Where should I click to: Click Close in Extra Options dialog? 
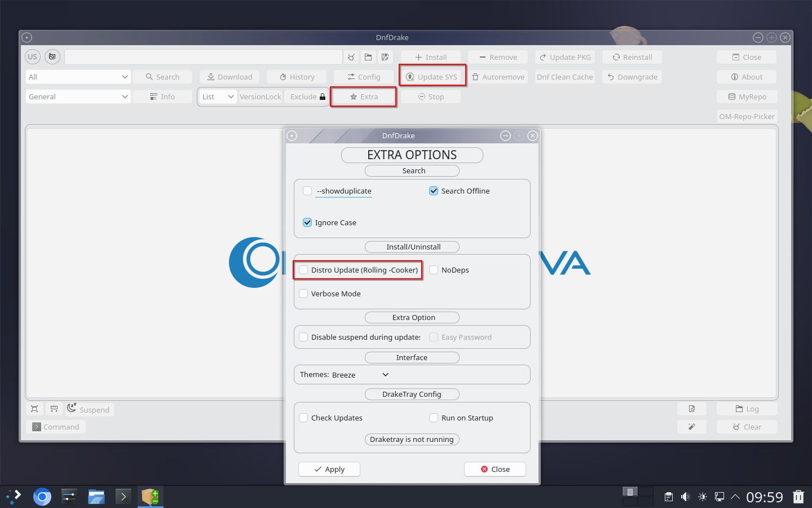tap(495, 469)
